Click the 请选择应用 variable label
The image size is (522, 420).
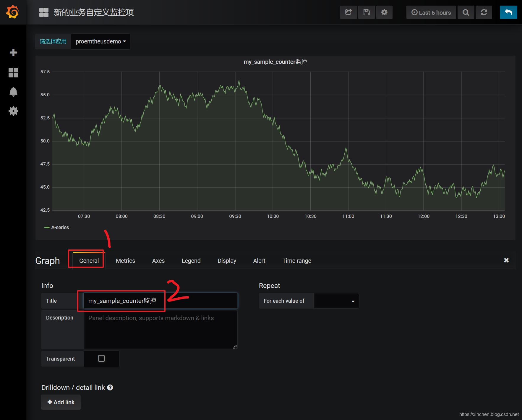[x=53, y=41]
